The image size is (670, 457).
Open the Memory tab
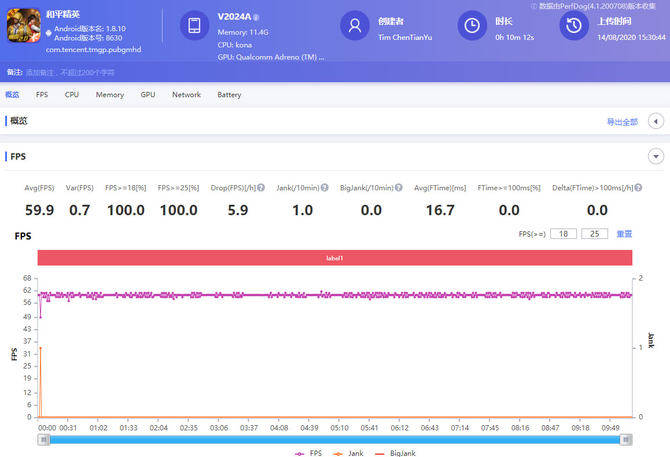[x=110, y=95]
